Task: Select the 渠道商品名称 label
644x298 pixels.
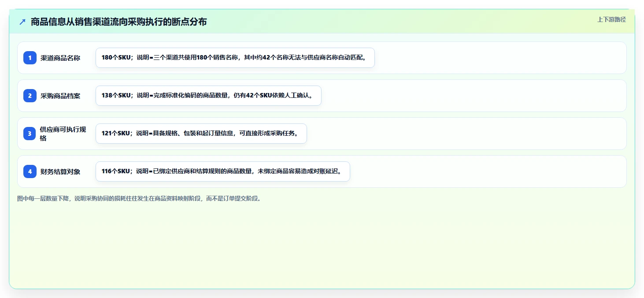Action: [60, 58]
